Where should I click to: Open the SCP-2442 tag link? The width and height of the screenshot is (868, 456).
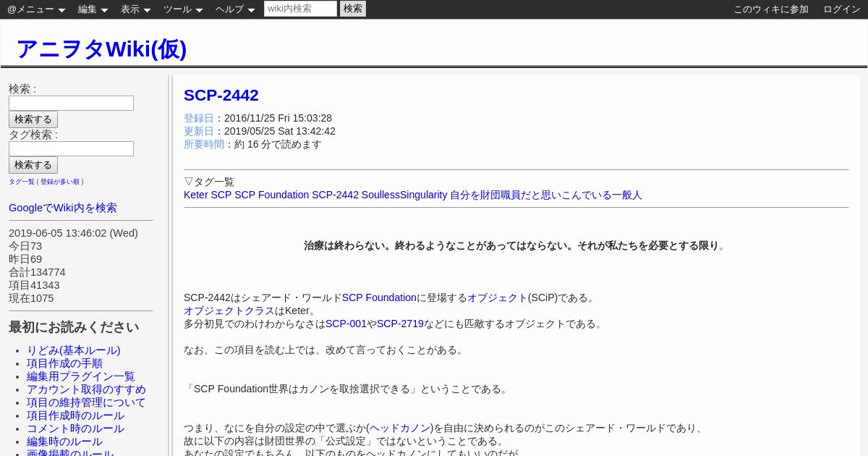(335, 195)
